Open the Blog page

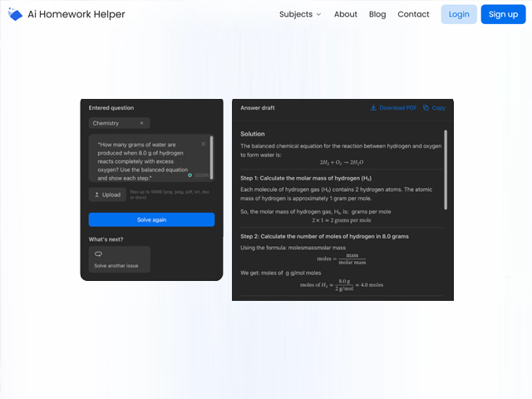377,14
